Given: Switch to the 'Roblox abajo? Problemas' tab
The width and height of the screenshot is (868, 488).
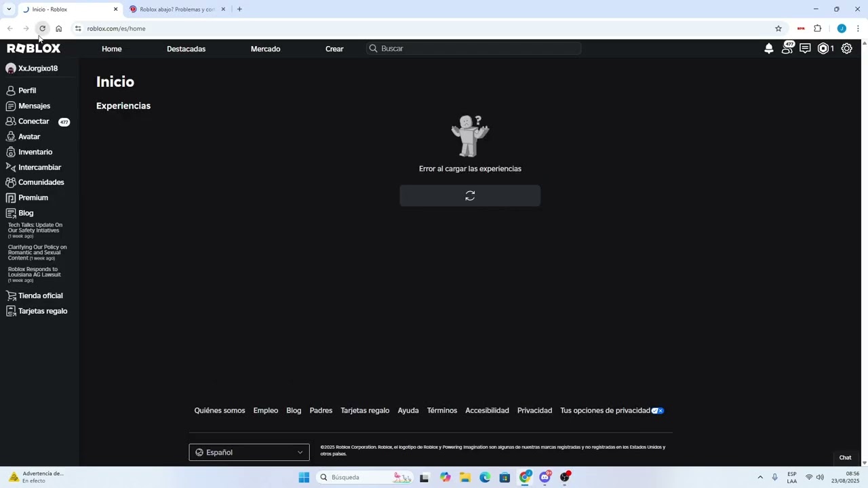Looking at the screenshot, I should tap(178, 9).
